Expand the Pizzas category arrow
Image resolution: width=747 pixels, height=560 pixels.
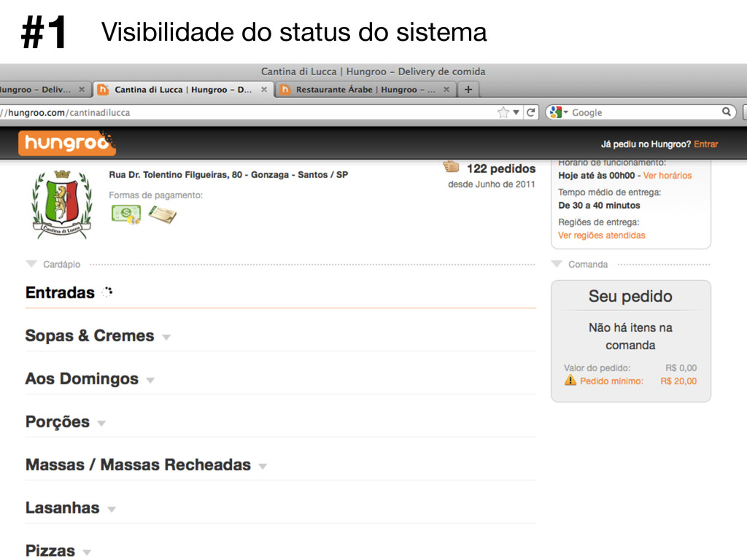(x=87, y=553)
